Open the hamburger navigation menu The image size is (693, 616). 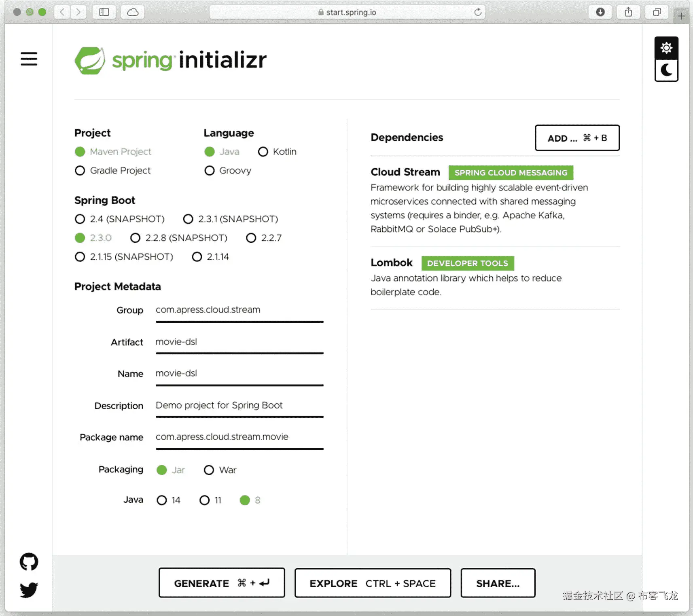coord(29,59)
